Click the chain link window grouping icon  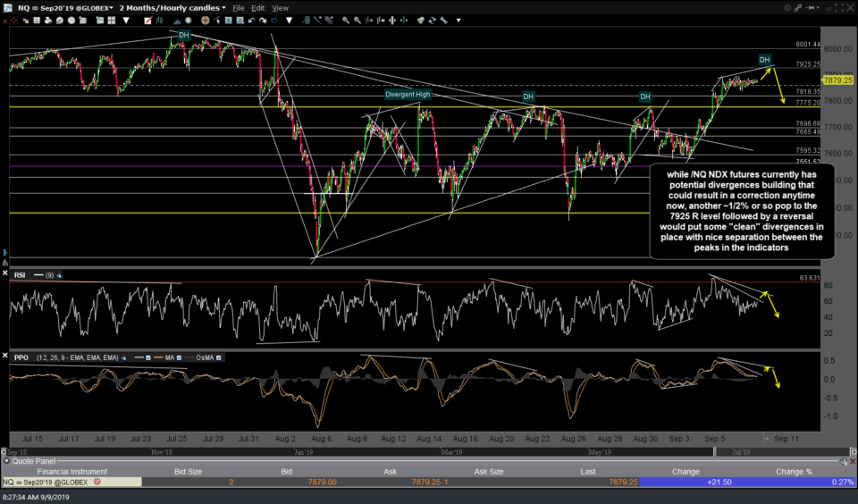pos(798,8)
